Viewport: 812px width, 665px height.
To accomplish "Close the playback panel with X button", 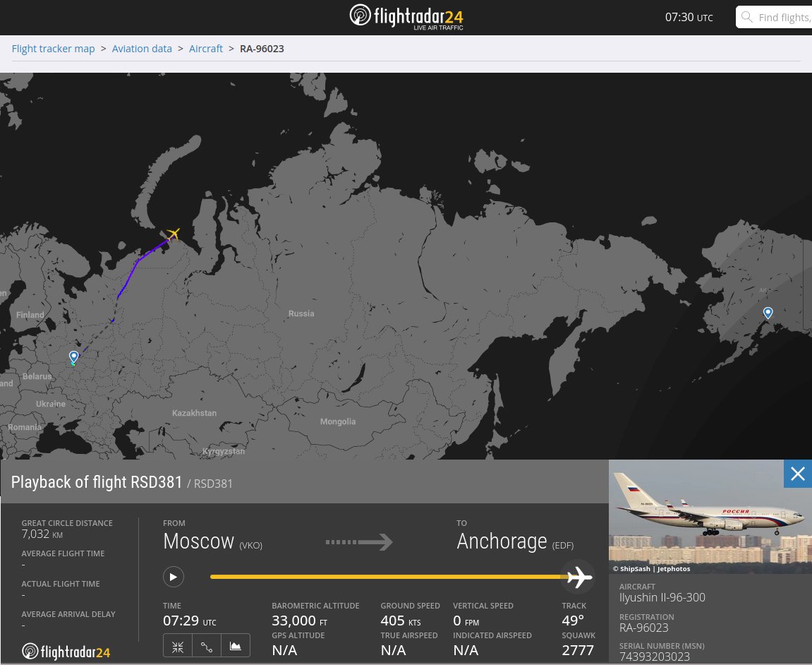I will (x=797, y=474).
